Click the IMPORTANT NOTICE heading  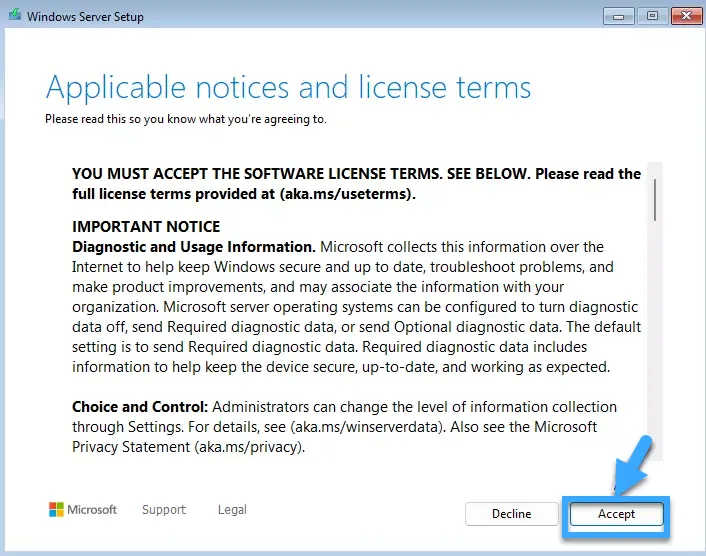(x=146, y=227)
